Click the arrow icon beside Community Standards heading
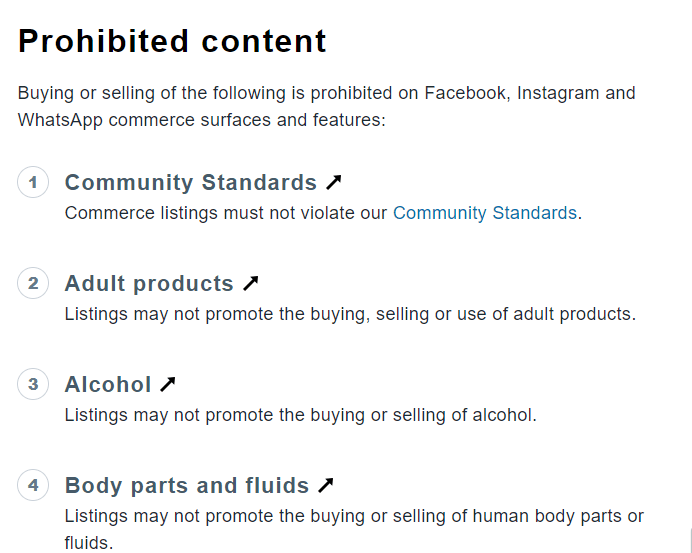This screenshot has height=553, width=692. [334, 182]
